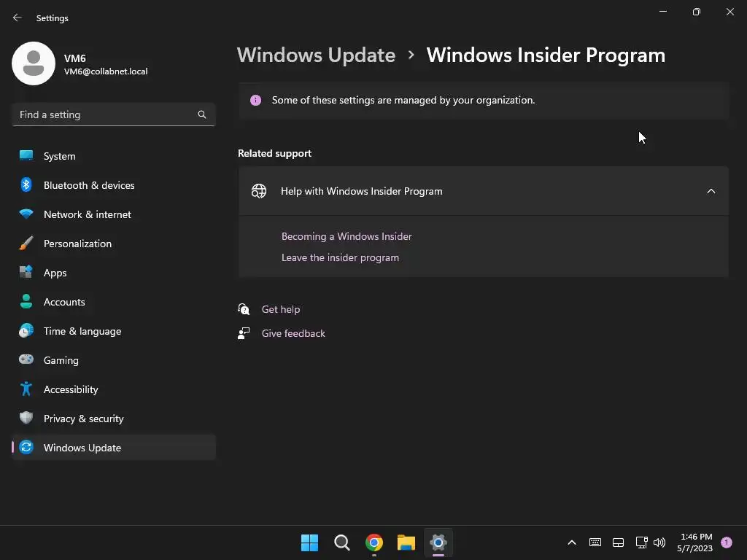Click the Get help link

pos(281,309)
